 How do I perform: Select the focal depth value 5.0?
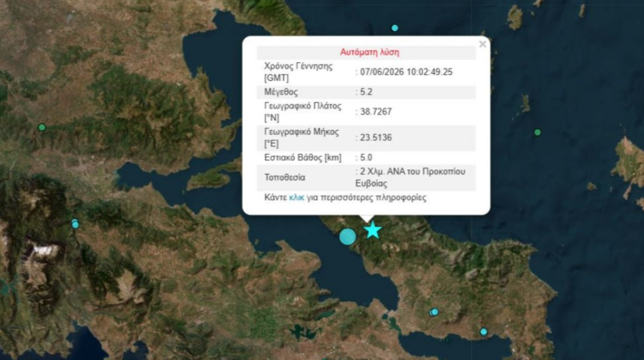366,157
